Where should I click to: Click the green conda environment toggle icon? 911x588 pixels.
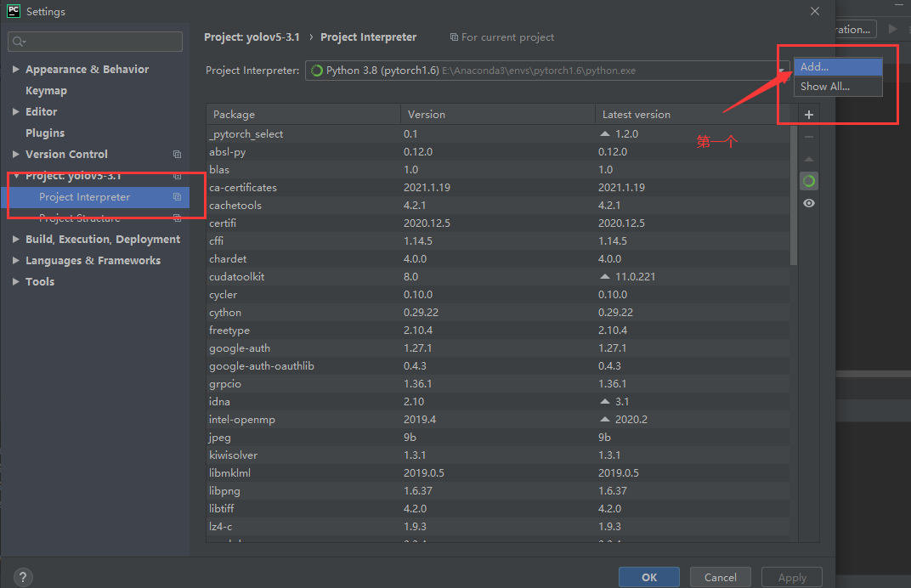click(809, 181)
